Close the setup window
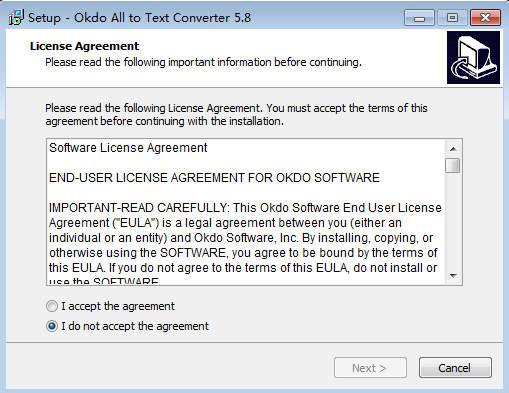This screenshot has height=393, width=509. pyautogui.click(x=485, y=18)
